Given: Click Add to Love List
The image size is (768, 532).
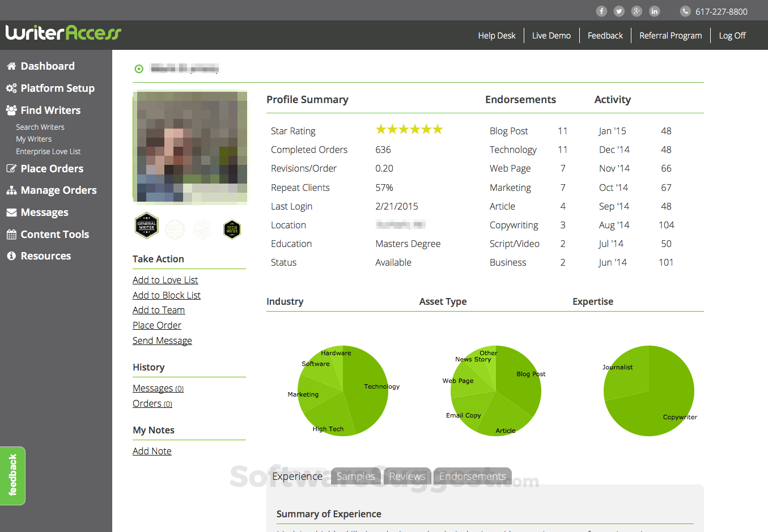Looking at the screenshot, I should [165, 280].
